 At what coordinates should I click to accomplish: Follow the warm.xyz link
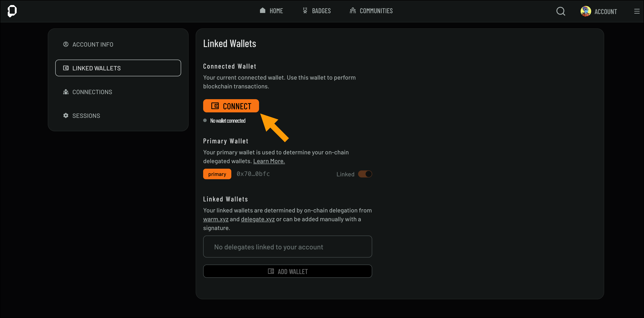[x=215, y=219]
